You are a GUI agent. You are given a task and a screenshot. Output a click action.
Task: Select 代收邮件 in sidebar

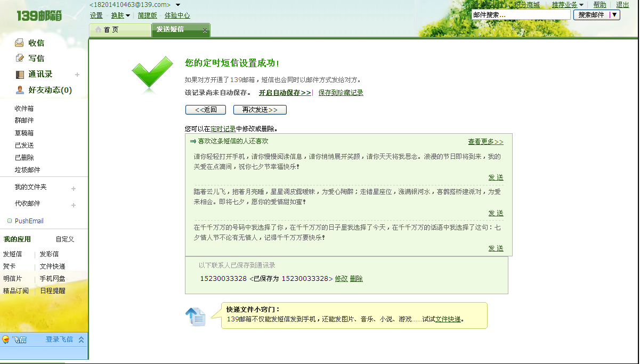coord(27,204)
